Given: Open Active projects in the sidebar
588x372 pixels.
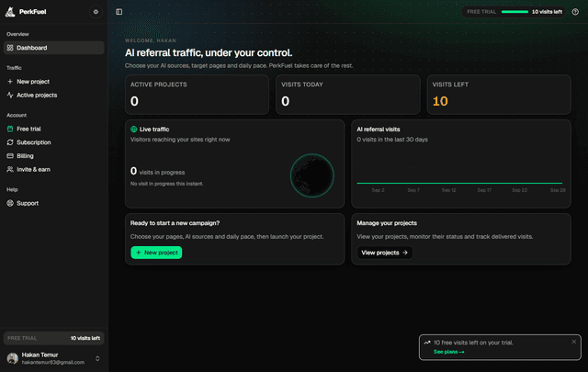Looking at the screenshot, I should pos(54,95).
